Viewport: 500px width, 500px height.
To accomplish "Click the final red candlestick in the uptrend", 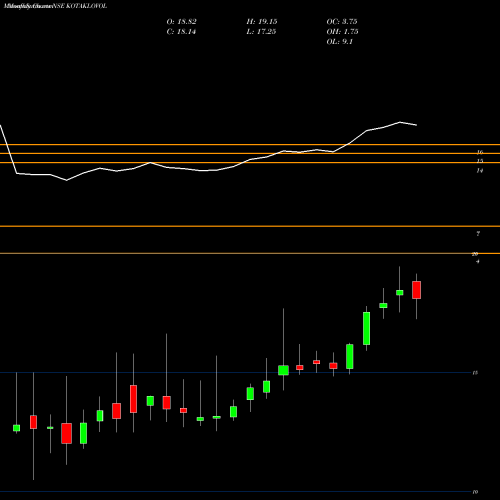I will coord(416,290).
